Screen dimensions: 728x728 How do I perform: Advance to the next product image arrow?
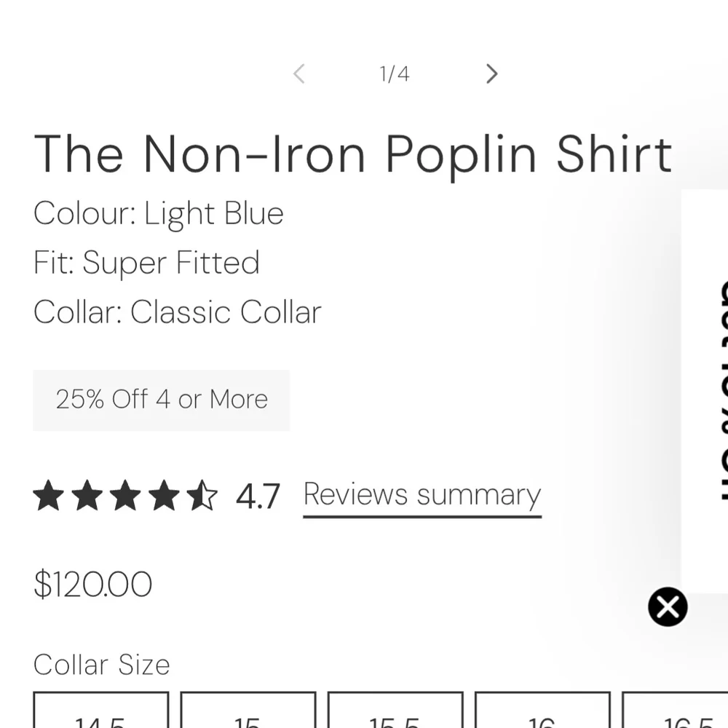[x=492, y=74]
